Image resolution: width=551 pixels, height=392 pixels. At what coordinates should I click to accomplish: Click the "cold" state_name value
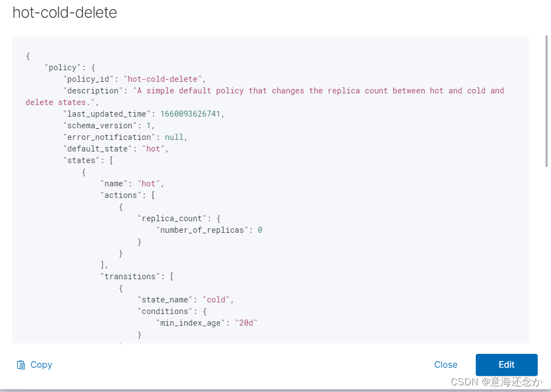coord(216,300)
